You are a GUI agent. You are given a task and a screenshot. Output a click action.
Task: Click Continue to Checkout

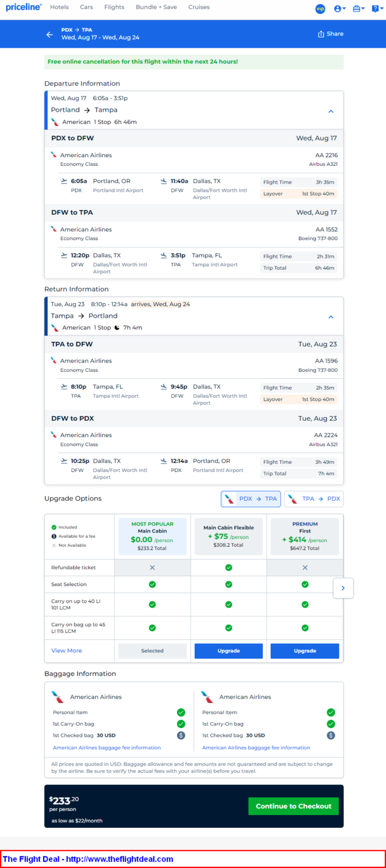pyautogui.click(x=294, y=806)
